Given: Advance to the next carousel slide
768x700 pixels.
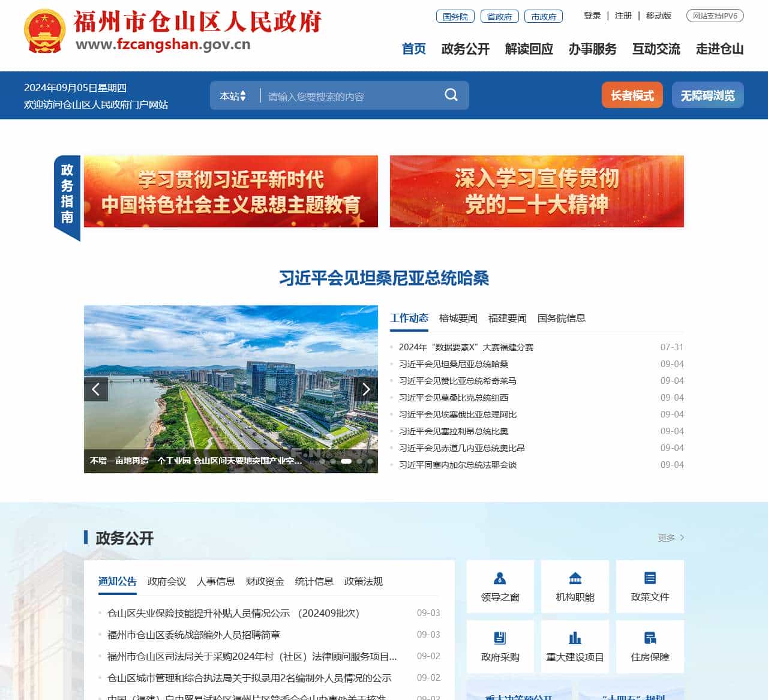Looking at the screenshot, I should 366,389.
